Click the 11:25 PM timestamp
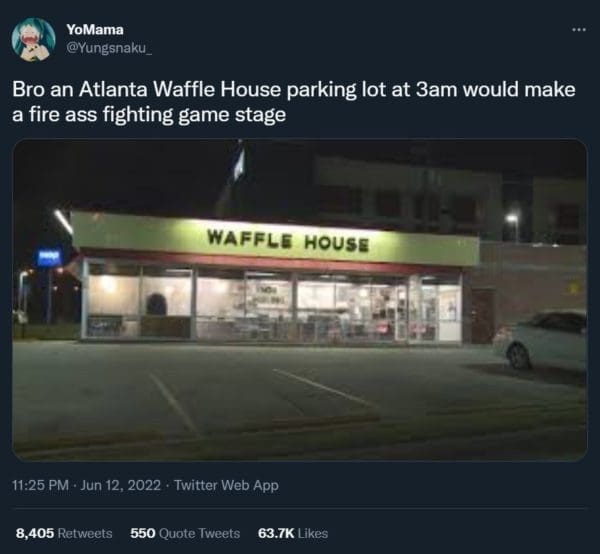The height and width of the screenshot is (554, 600). pos(40,485)
